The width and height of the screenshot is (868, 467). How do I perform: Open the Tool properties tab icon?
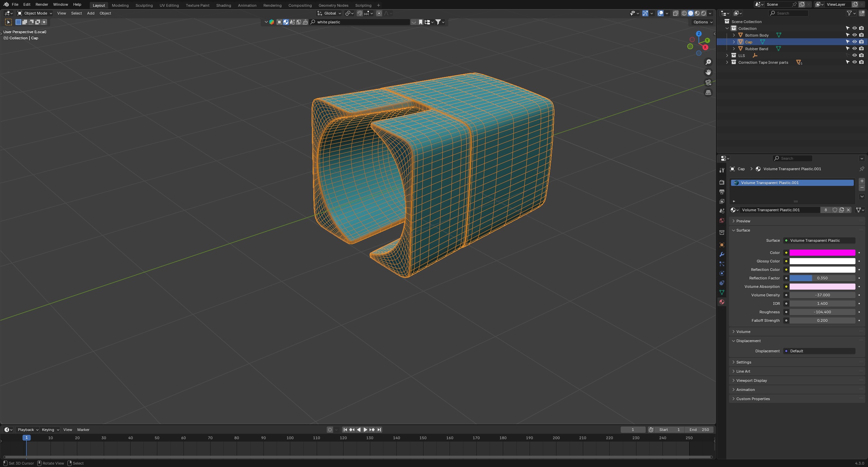[x=722, y=170]
